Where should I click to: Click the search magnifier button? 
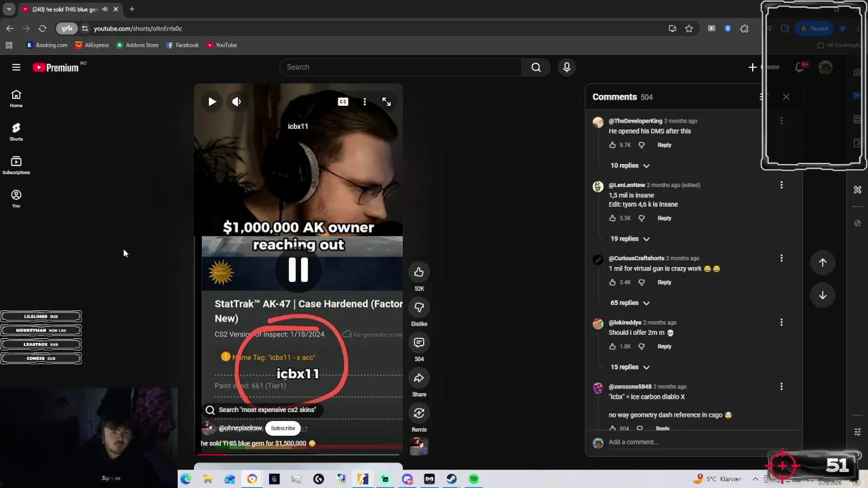(x=536, y=67)
